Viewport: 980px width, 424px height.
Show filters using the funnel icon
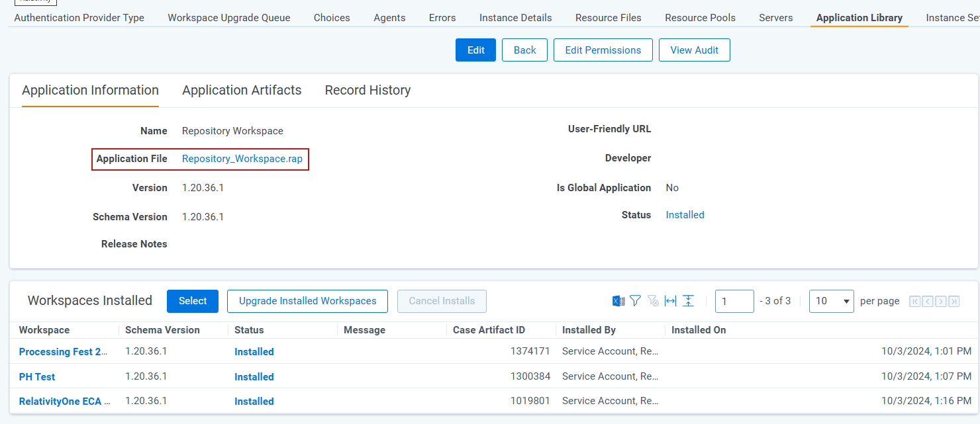[x=635, y=301]
